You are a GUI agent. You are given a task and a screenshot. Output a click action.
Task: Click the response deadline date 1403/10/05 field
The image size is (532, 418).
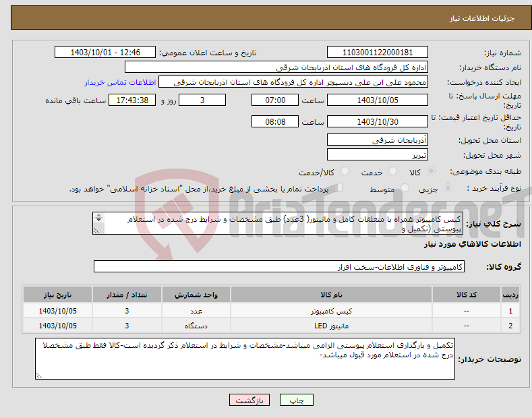pos(378,100)
